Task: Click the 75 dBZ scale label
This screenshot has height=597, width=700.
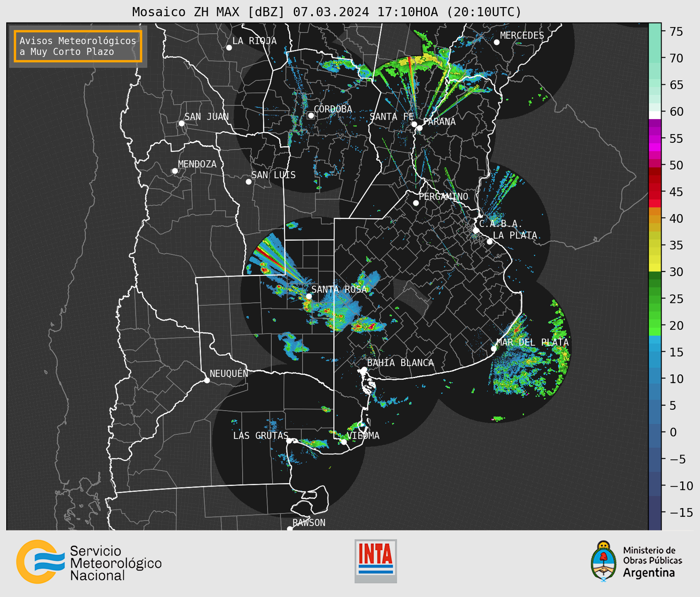Action: [x=676, y=32]
